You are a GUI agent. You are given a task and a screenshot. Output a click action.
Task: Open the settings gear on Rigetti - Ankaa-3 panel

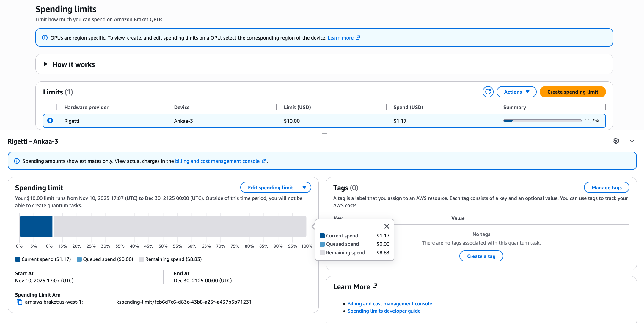click(x=616, y=141)
